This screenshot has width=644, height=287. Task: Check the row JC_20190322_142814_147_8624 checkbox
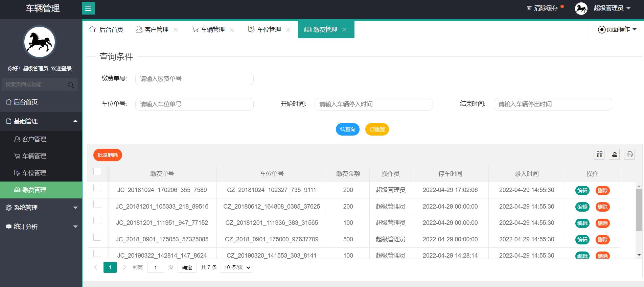[x=97, y=253]
